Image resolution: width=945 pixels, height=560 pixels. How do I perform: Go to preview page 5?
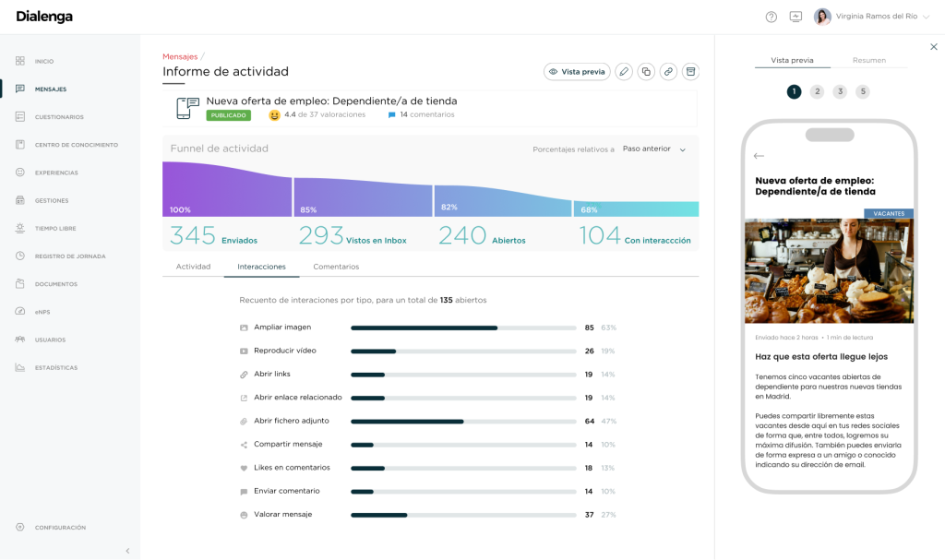pos(863,91)
